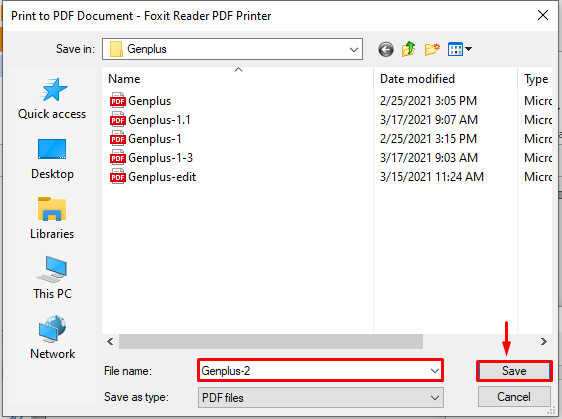The image size is (562, 419).
Task: Click the Cancel button
Action: (514, 397)
